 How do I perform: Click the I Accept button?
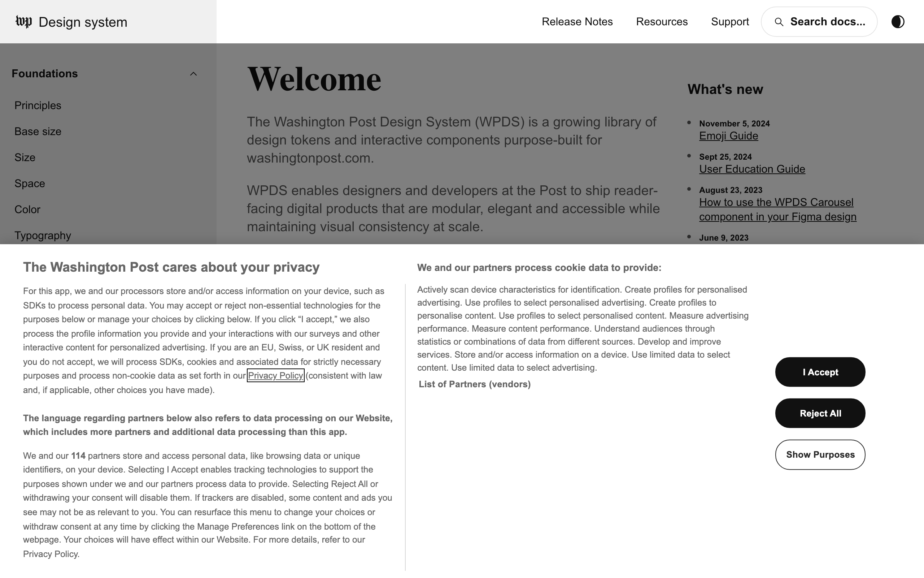tap(820, 372)
